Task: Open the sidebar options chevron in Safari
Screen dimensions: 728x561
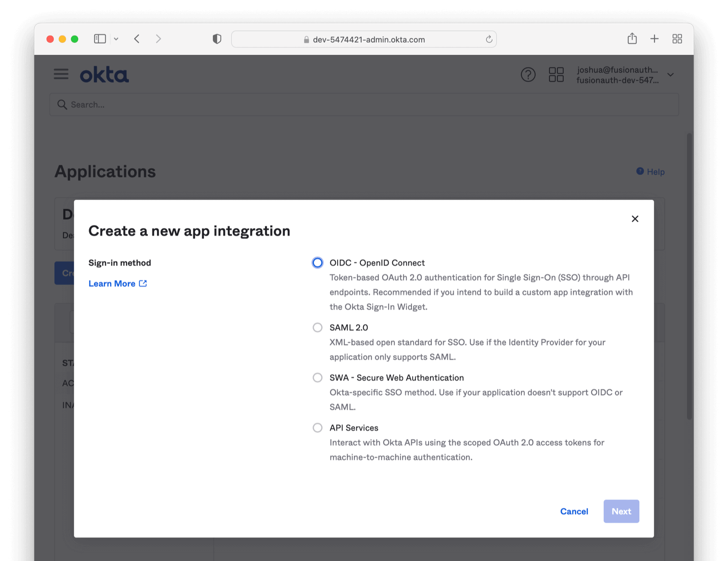Action: point(116,39)
